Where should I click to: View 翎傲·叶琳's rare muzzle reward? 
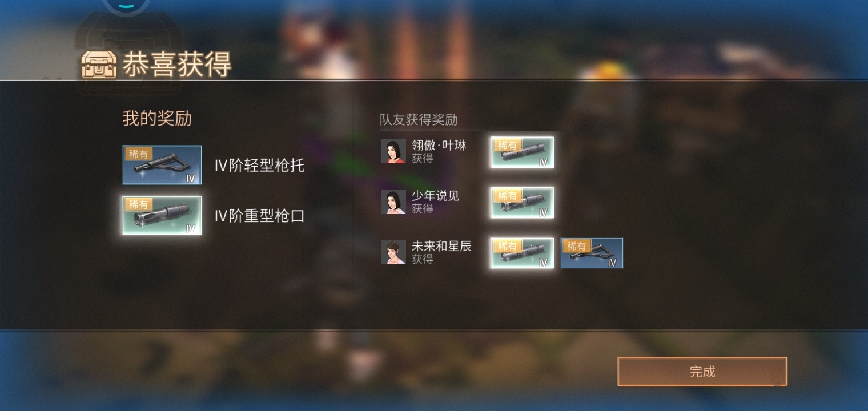point(523,152)
